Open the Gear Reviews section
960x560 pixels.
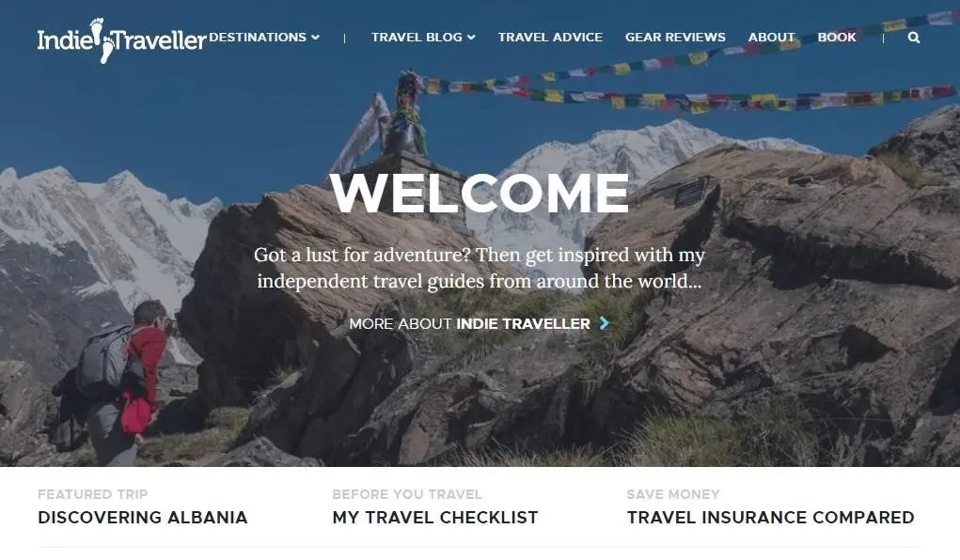675,38
